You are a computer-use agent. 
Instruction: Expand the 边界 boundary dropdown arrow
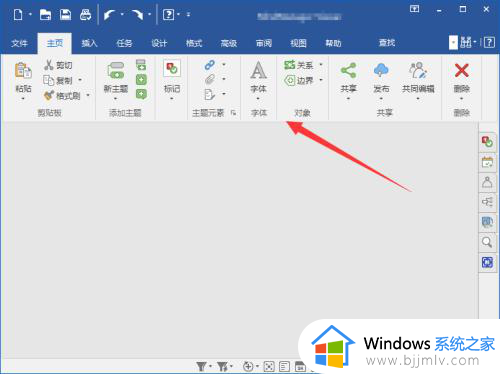[x=321, y=80]
